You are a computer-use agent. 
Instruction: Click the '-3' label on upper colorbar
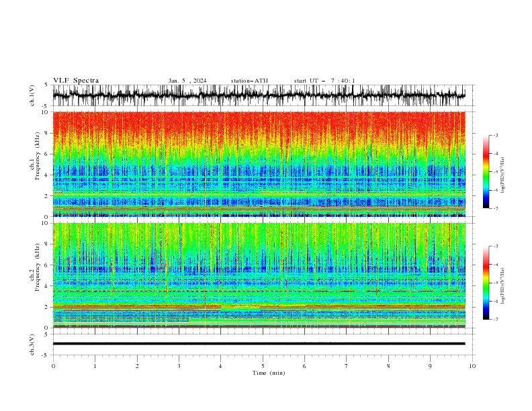click(x=496, y=135)
